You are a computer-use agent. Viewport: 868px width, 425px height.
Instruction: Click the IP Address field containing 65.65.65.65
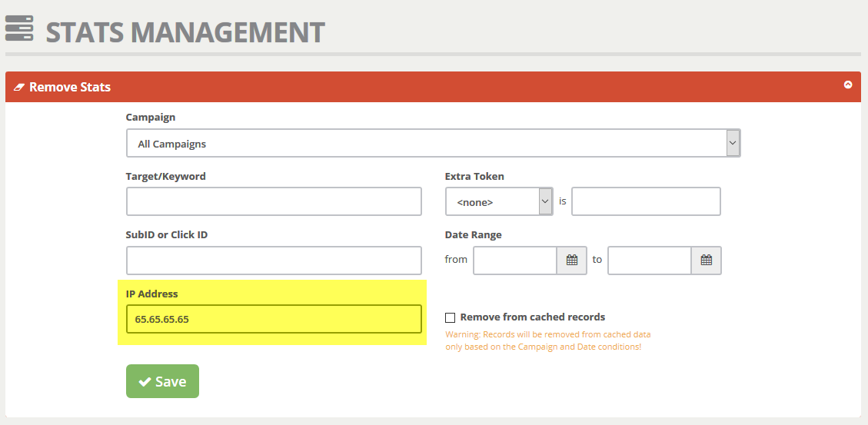(x=274, y=319)
